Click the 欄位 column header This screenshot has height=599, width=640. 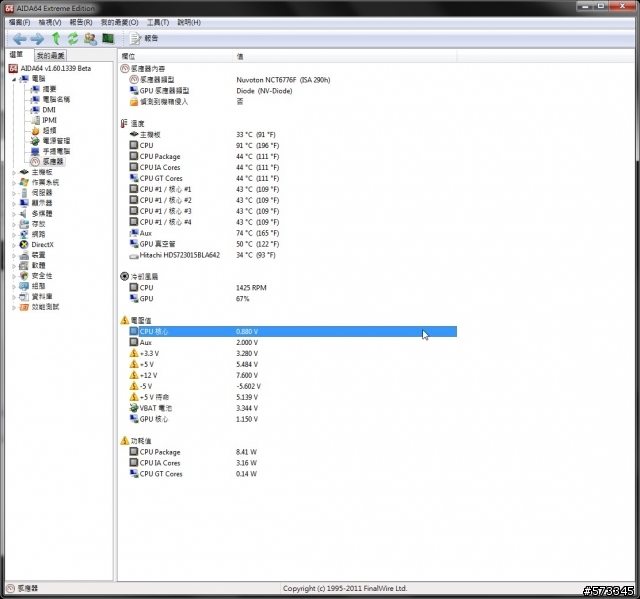[175, 56]
